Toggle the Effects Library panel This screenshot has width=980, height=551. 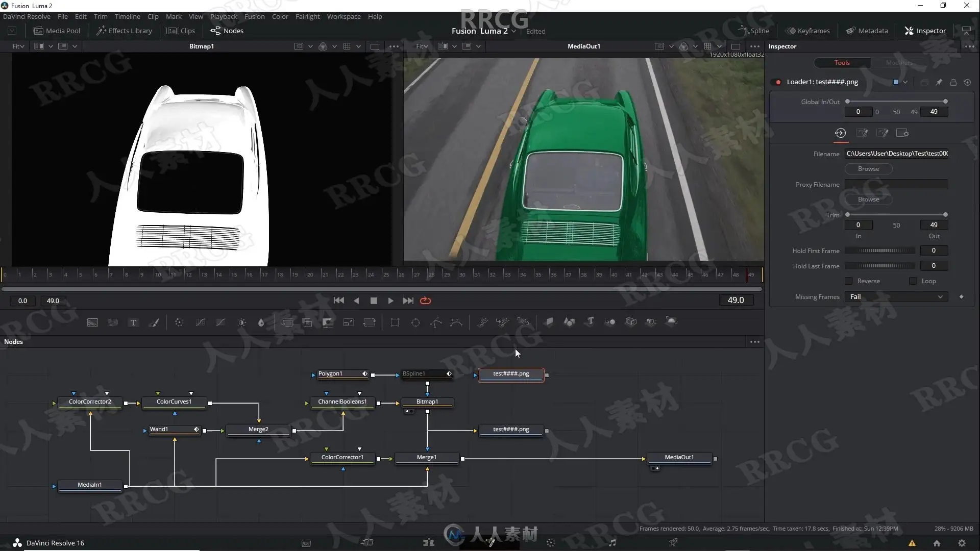(x=125, y=31)
